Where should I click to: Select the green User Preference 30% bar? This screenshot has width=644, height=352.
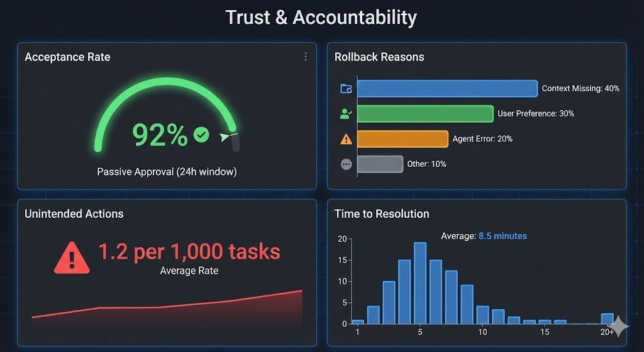[425, 114]
